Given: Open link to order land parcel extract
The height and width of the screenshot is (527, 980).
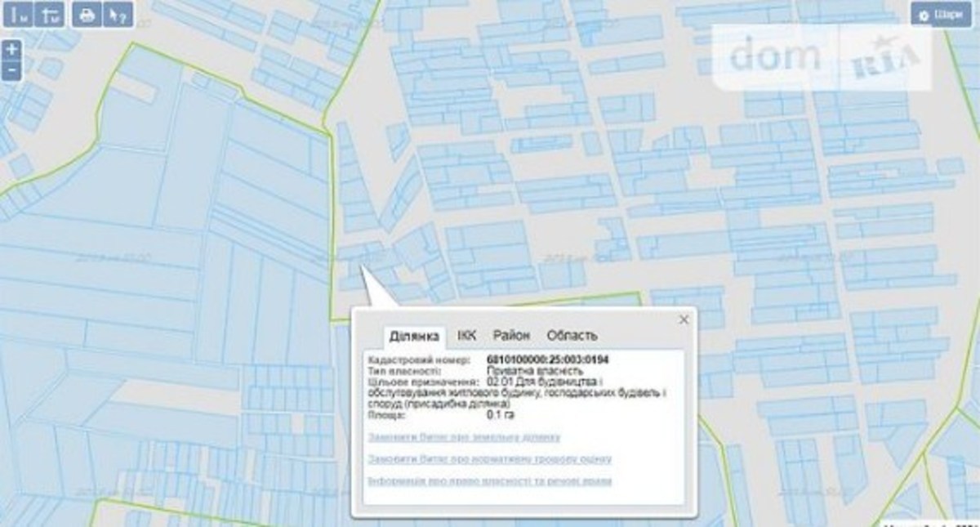Looking at the screenshot, I should click(464, 438).
